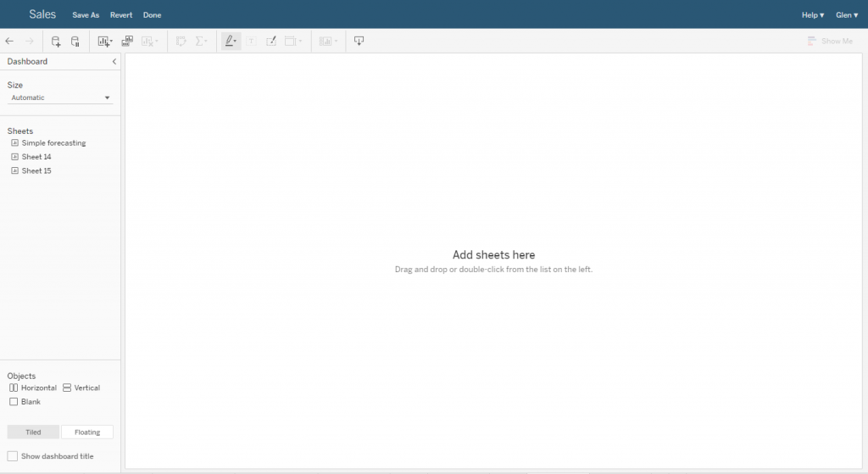Open the Totals sigma menu

point(201,41)
